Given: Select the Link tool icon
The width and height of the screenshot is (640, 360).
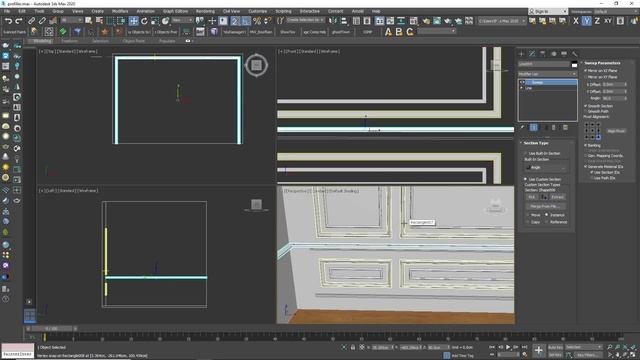Looking at the screenshot, I should point(31,21).
